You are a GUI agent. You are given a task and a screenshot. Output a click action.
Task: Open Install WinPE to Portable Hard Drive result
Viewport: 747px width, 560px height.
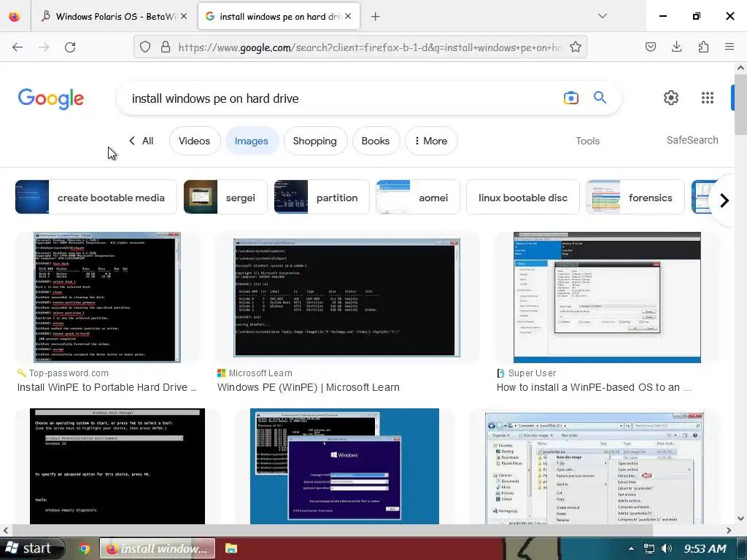pyautogui.click(x=107, y=387)
